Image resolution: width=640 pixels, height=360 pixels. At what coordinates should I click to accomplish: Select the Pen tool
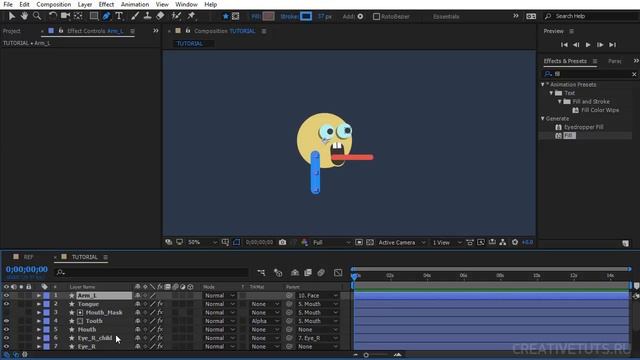(107, 16)
